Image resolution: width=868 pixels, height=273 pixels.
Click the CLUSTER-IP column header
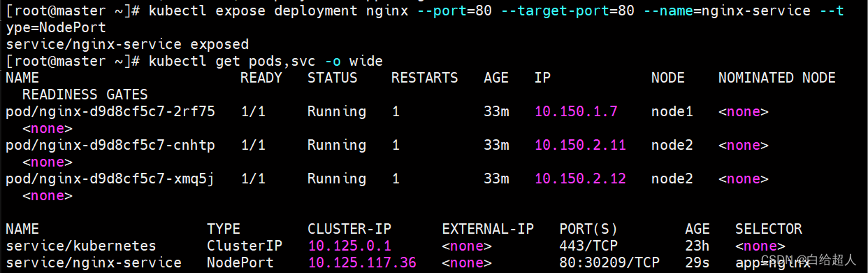click(x=349, y=229)
